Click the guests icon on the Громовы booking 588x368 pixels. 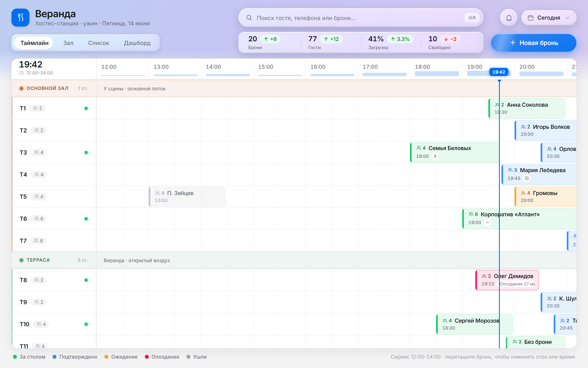[x=523, y=193]
